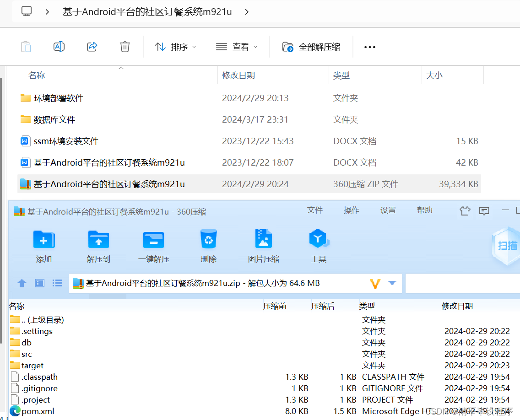Sort by the 修改日期 column header in Explorer
Image resolution: width=520 pixels, height=420 pixels.
point(238,75)
